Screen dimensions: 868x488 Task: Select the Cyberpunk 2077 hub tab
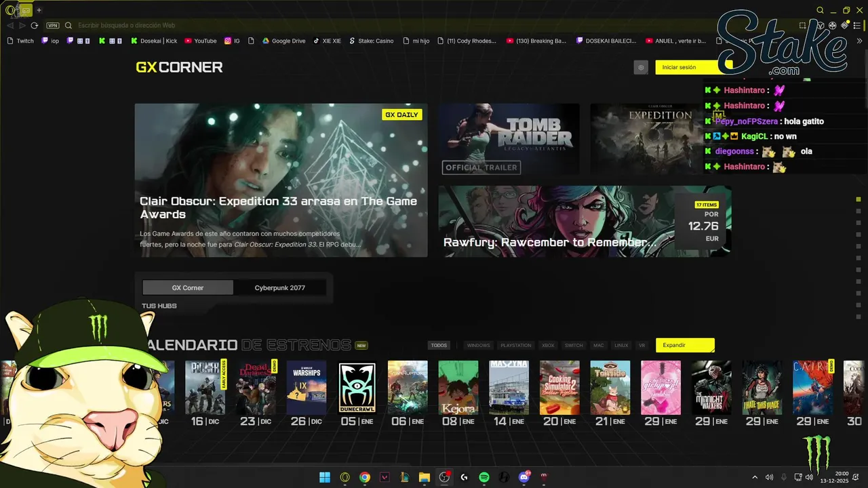(280, 287)
